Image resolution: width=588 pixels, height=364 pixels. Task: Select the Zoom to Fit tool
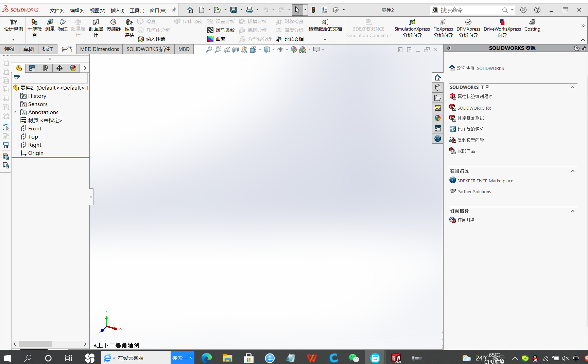pos(209,50)
